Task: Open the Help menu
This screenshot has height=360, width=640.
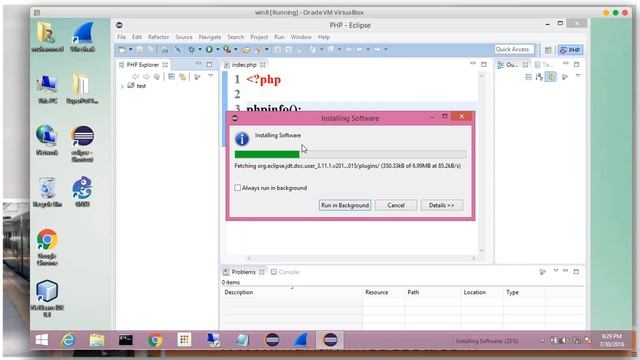Action: point(324,37)
